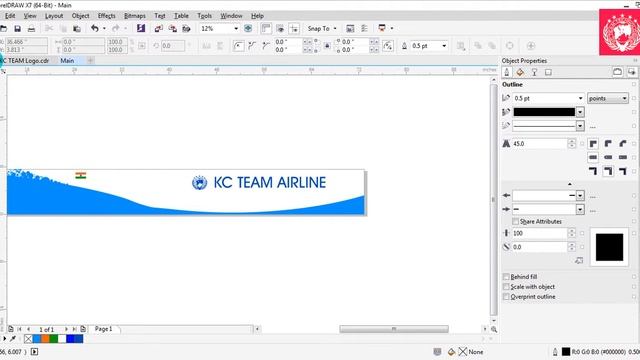The image size is (640, 360).
Task: Enable Scale with object checkbox
Action: point(506,287)
